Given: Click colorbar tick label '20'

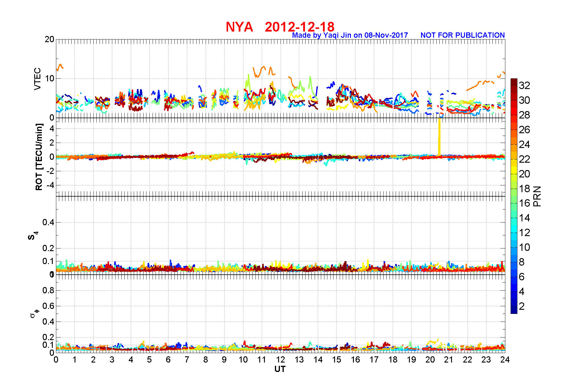Looking at the screenshot, I should [524, 174].
